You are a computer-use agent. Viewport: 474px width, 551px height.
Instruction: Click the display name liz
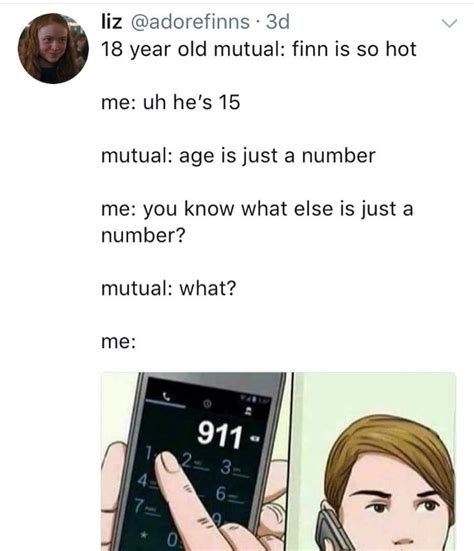click(112, 22)
